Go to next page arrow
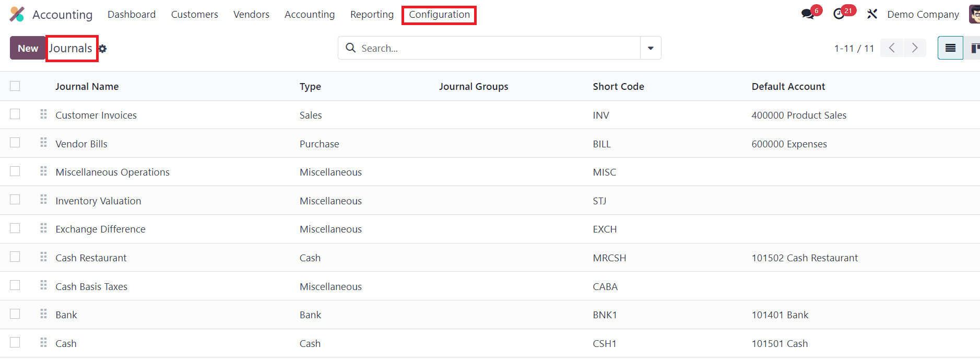 (x=915, y=48)
